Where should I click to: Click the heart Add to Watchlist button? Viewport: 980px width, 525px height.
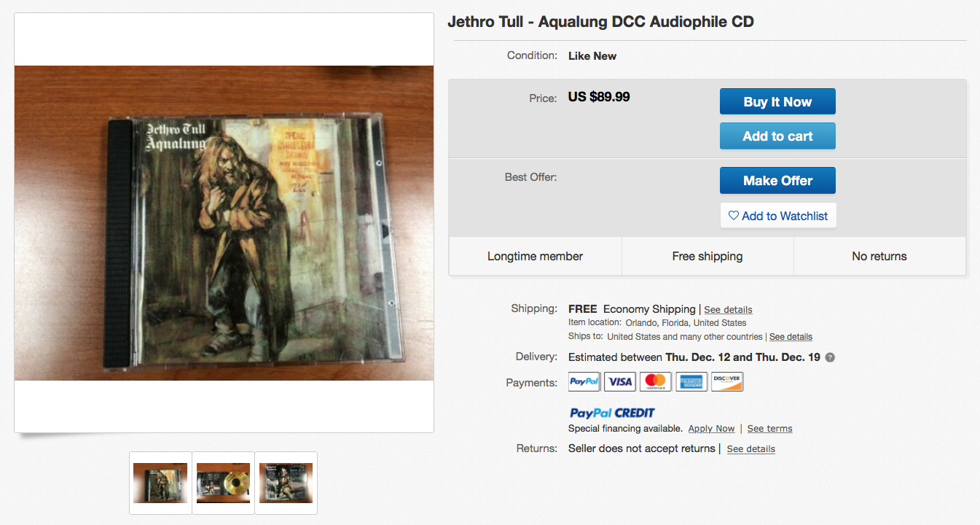point(778,216)
